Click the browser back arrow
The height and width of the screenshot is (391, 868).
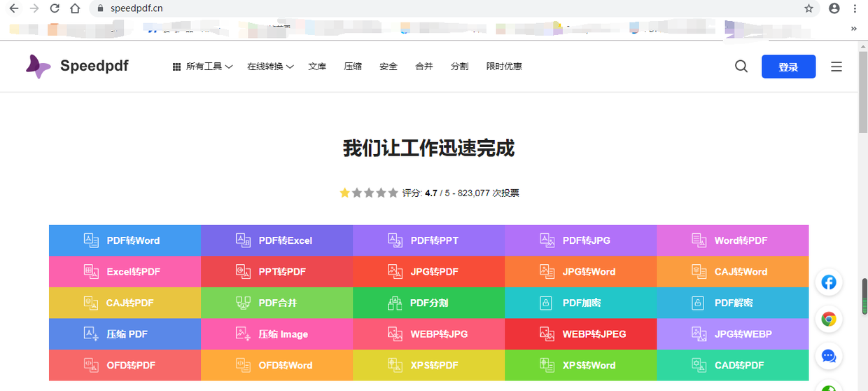pos(13,8)
